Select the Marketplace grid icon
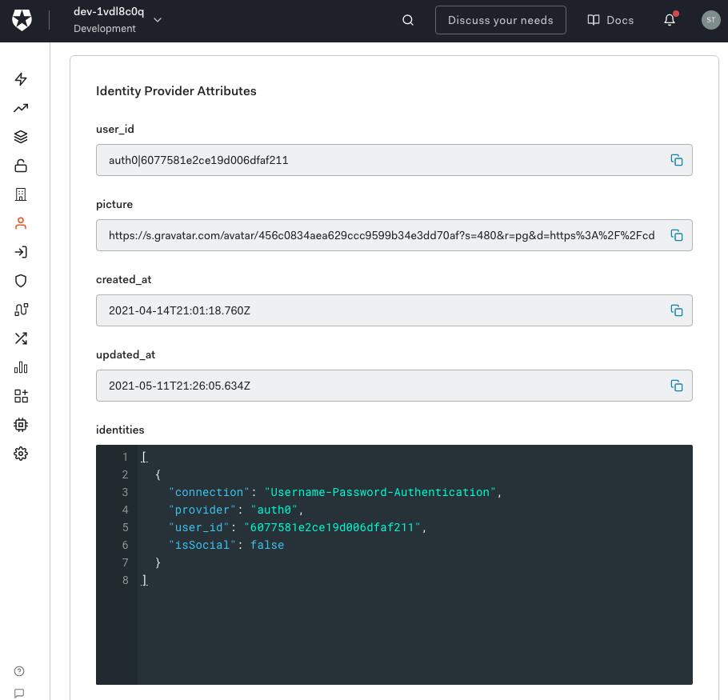This screenshot has height=700, width=728. tap(20, 396)
